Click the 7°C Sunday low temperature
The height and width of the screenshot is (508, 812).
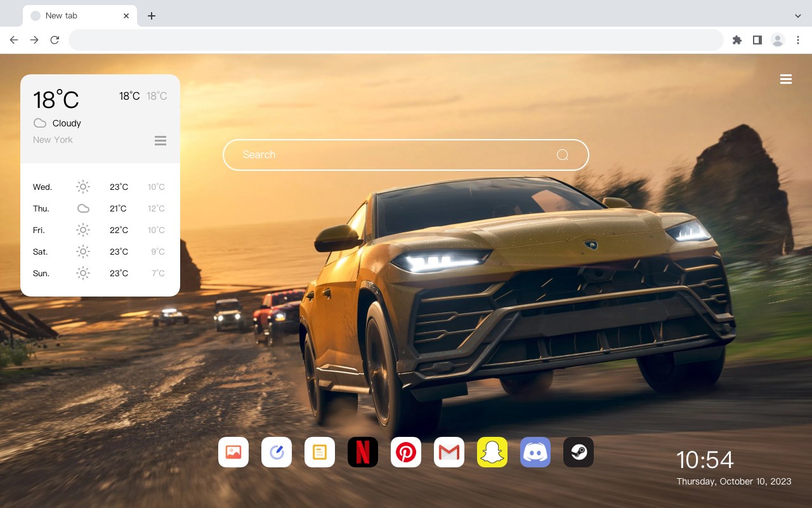click(158, 273)
